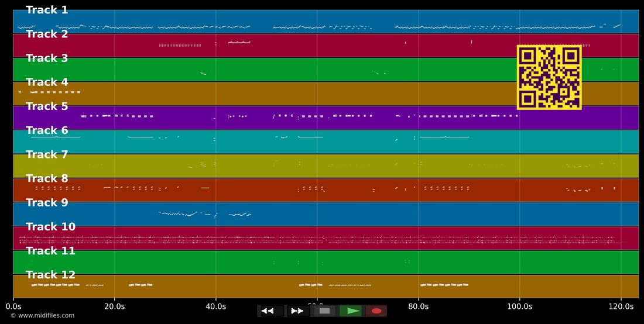644x324 pixels.
Task: Click the gray stop button
Action: 324,311
